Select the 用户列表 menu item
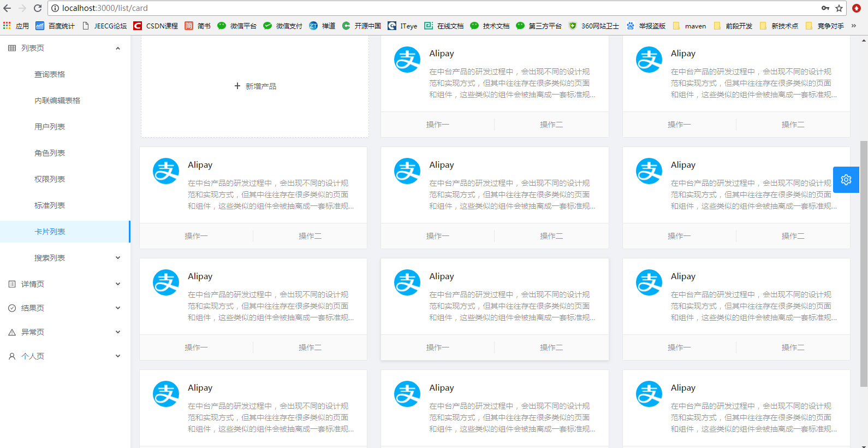 [65, 127]
